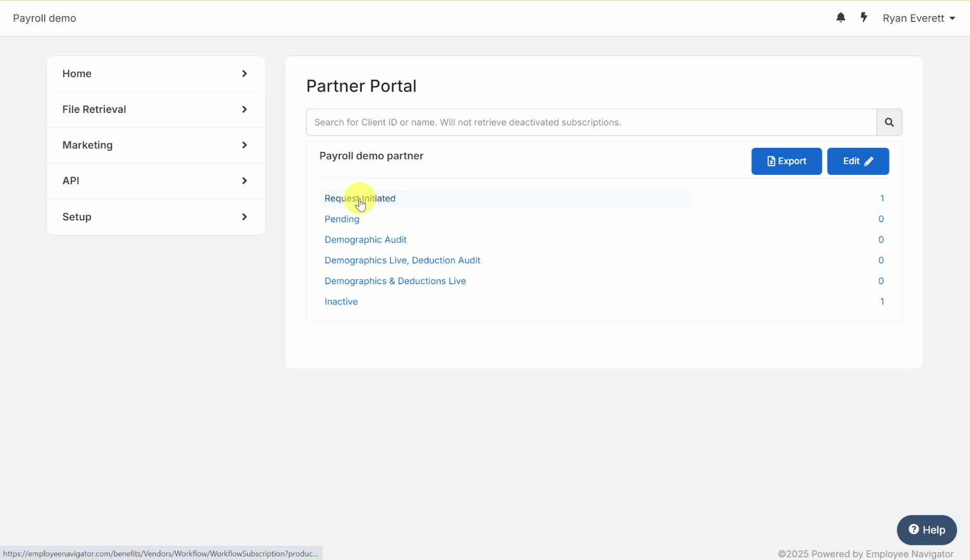Focus the Client ID search field

pos(591,122)
